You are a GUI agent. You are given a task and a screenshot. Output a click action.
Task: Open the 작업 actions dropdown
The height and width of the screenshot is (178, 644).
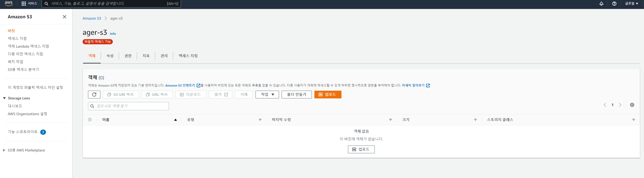267,95
